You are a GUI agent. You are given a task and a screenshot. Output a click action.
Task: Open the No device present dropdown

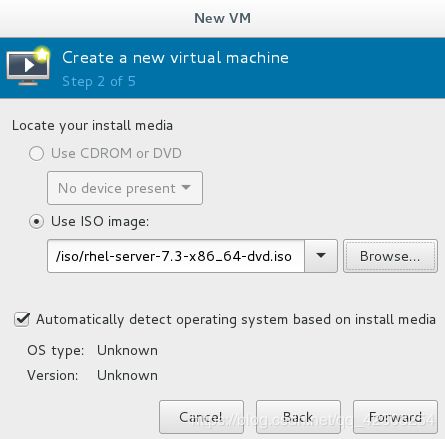tap(125, 188)
